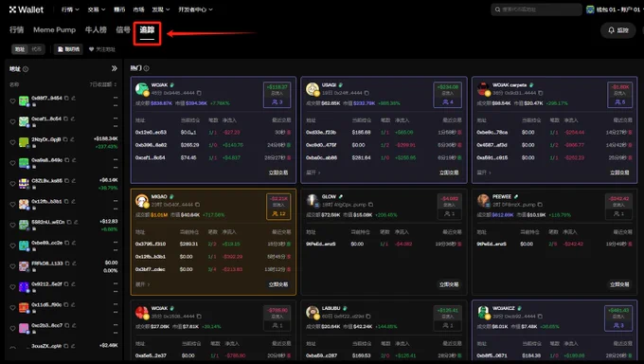Expand more rows in the USAGI card

313,173
